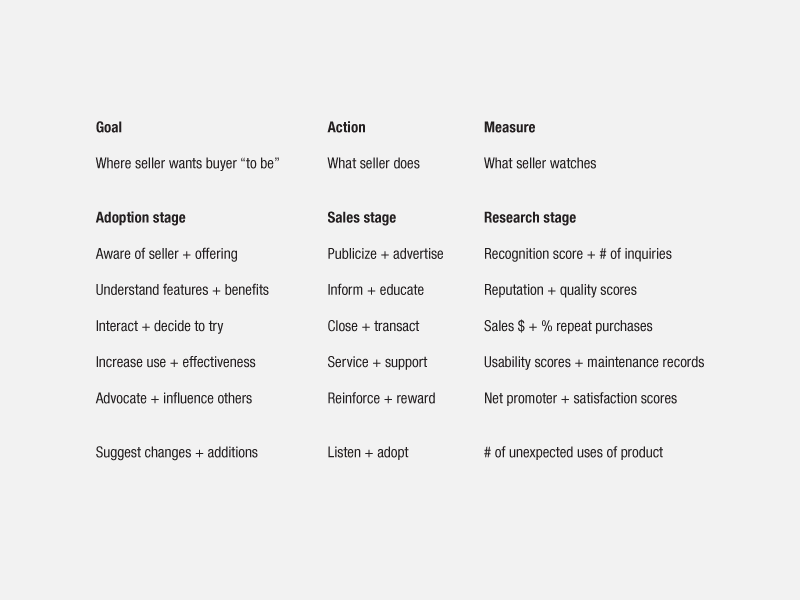Click the bold 'Goal' heading

click(109, 127)
